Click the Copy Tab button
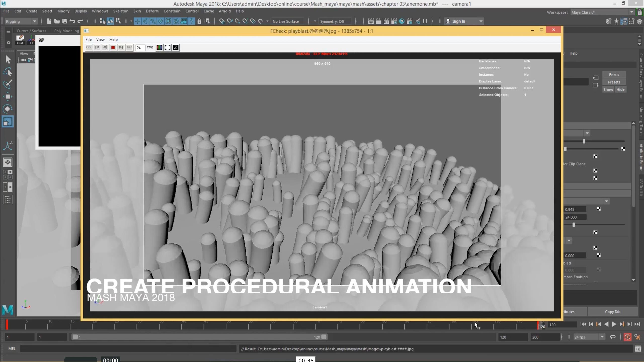Image resolution: width=644 pixels, height=362 pixels. tap(613, 312)
